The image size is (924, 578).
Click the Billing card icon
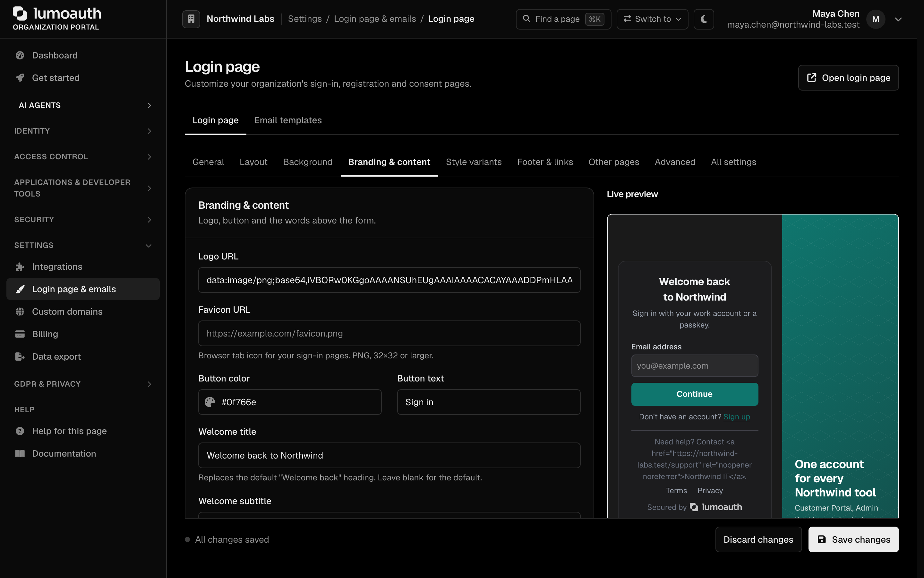[x=20, y=334]
